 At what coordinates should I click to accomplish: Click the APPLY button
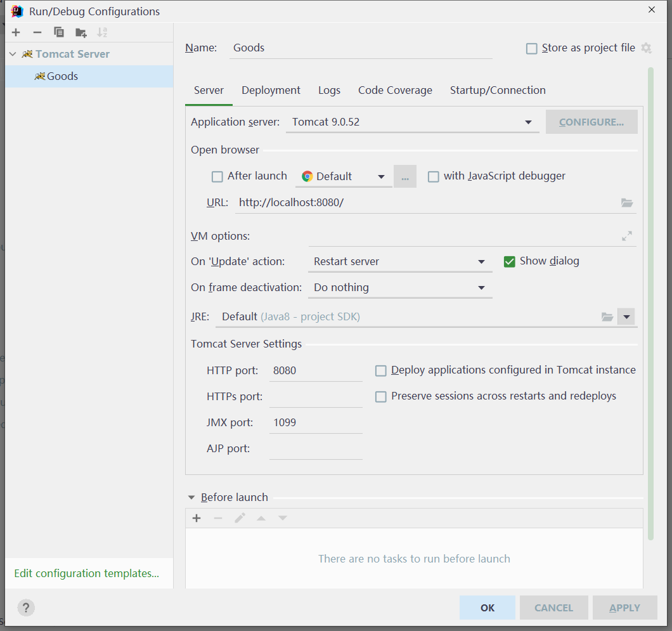pyautogui.click(x=625, y=608)
